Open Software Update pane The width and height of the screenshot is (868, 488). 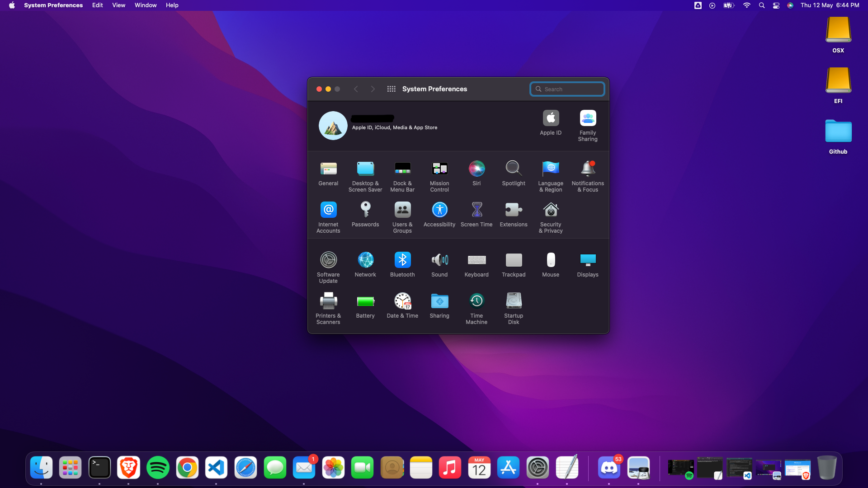coord(328,260)
